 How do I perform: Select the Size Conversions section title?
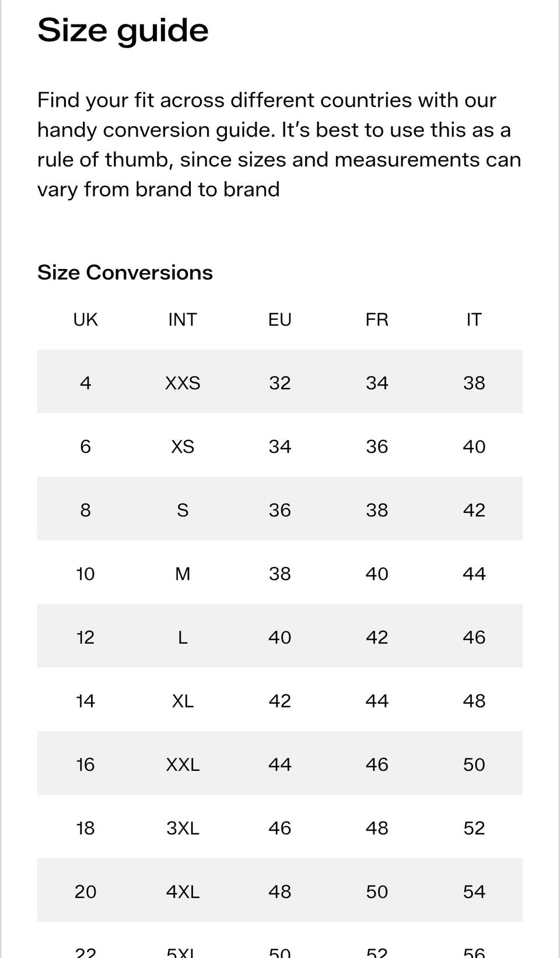[125, 272]
